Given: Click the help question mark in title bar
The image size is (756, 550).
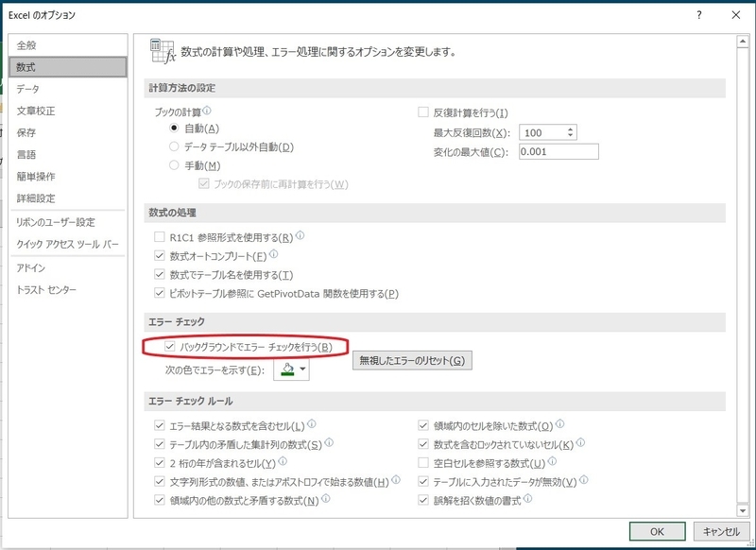Looking at the screenshot, I should point(699,15).
